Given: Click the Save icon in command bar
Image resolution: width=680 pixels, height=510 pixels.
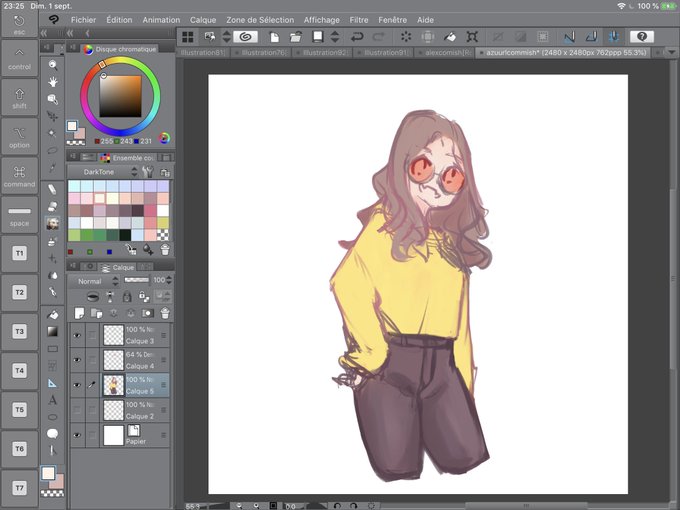Looking at the screenshot, I should 318,37.
